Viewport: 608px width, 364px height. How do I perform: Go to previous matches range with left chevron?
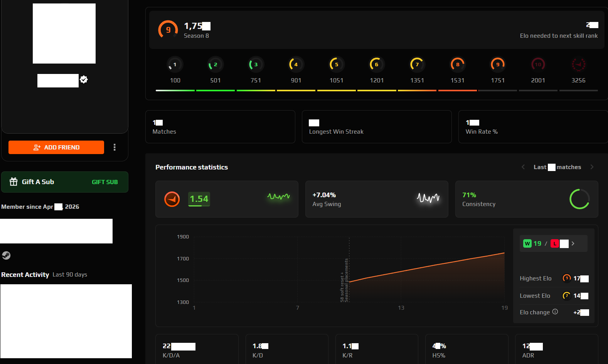[523, 167]
